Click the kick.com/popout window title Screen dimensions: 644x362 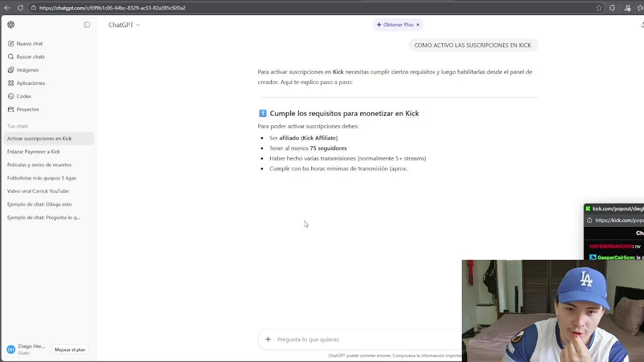point(618,209)
